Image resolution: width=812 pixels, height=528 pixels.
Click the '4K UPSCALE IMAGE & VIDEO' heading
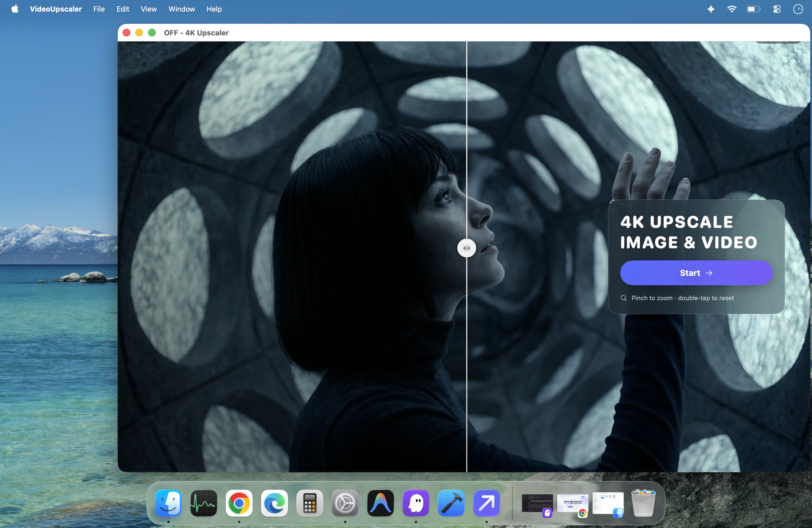click(x=689, y=232)
